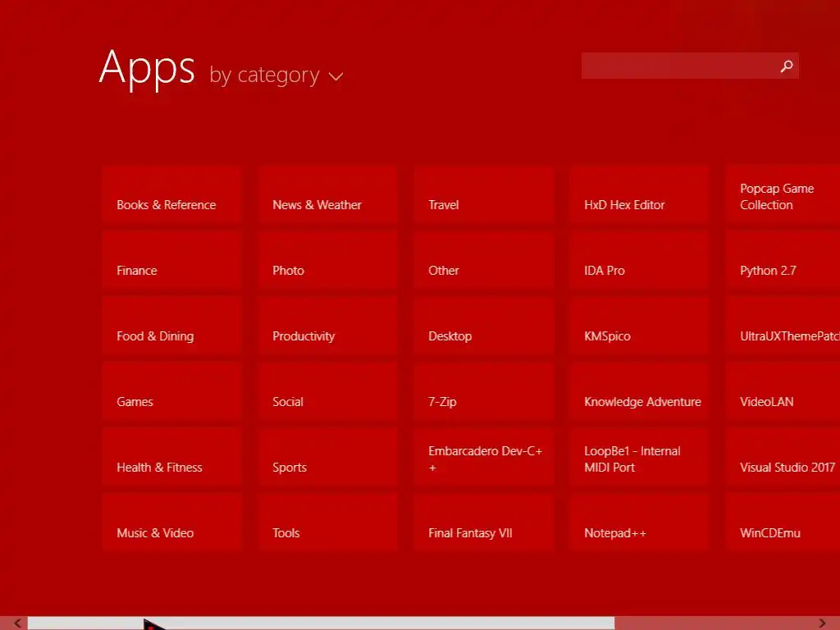Open the Python 2.7 group tile
Viewport: 840px width, 630px height.
tap(783, 260)
